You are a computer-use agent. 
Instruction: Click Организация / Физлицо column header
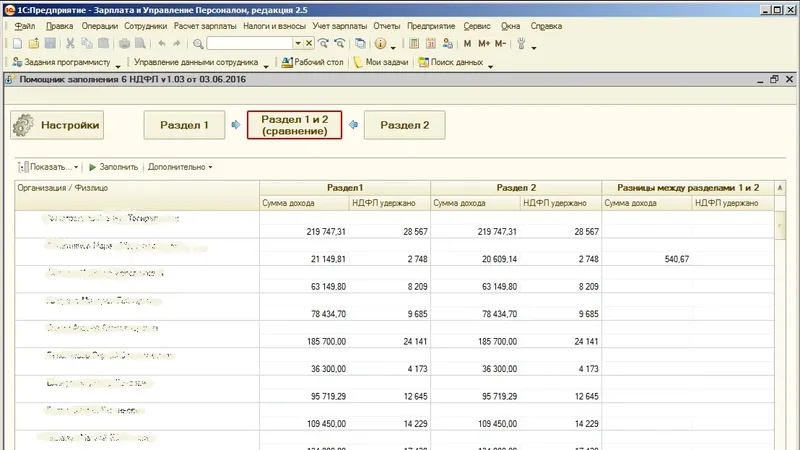pos(137,195)
